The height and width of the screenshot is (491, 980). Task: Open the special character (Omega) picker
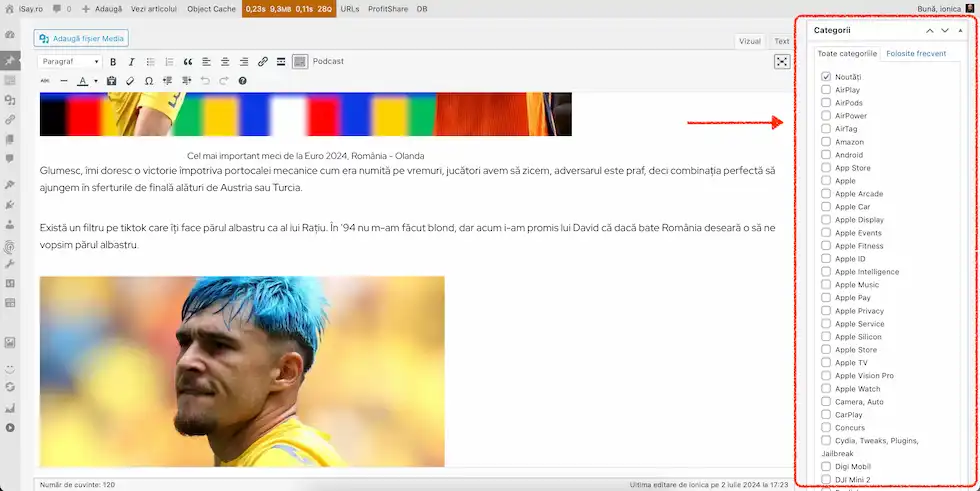[149, 81]
